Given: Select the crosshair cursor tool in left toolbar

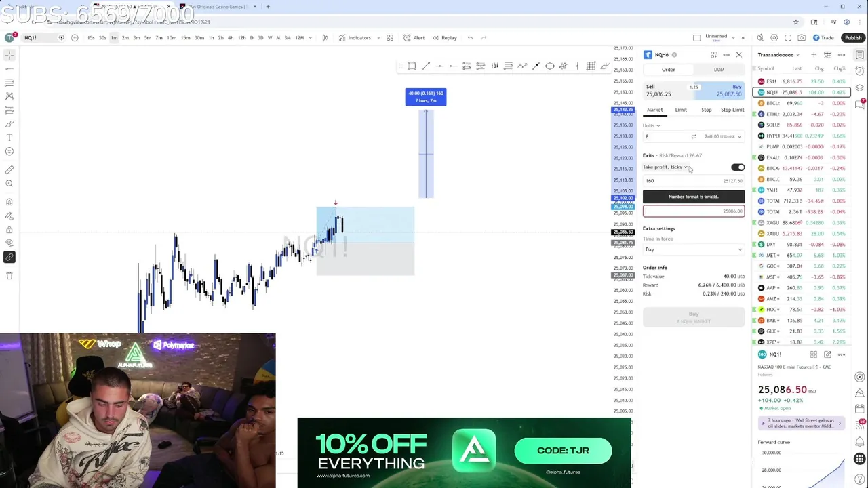Looking at the screenshot, I should [9, 55].
